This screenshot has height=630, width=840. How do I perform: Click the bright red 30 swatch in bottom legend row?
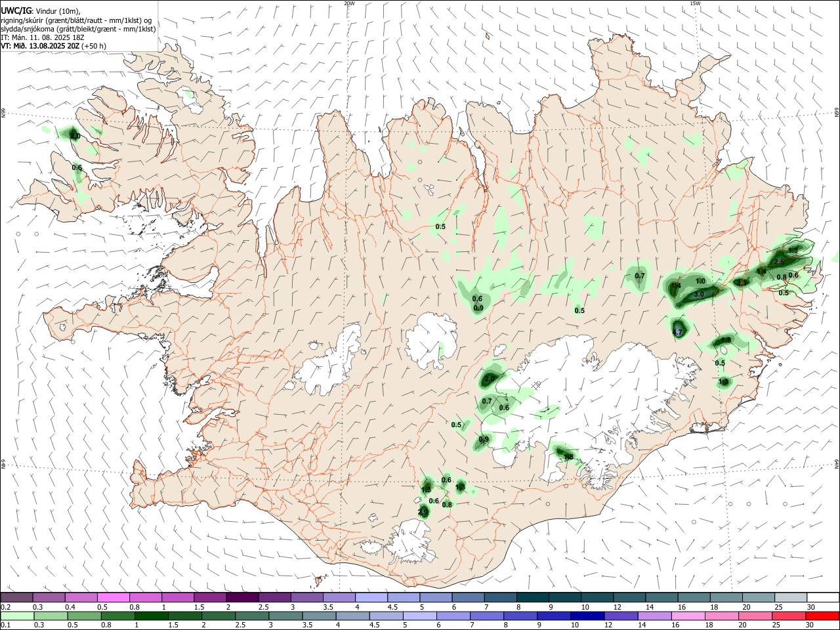coord(822,616)
